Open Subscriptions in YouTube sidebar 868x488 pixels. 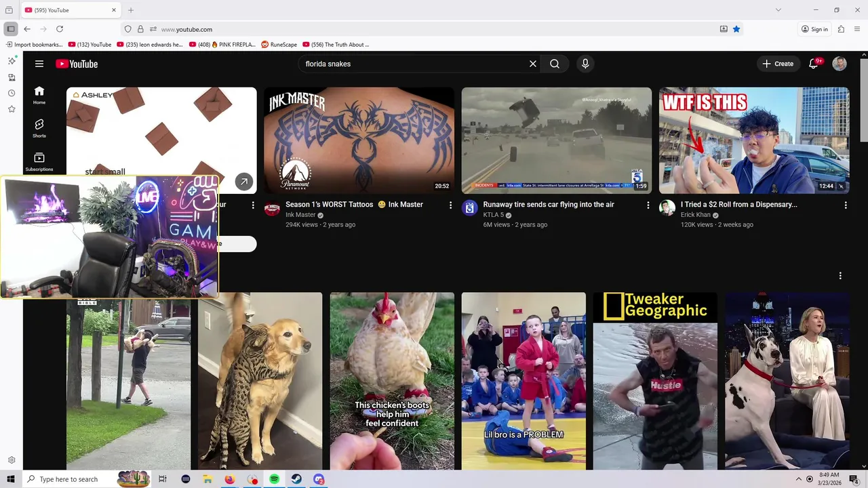point(39,161)
